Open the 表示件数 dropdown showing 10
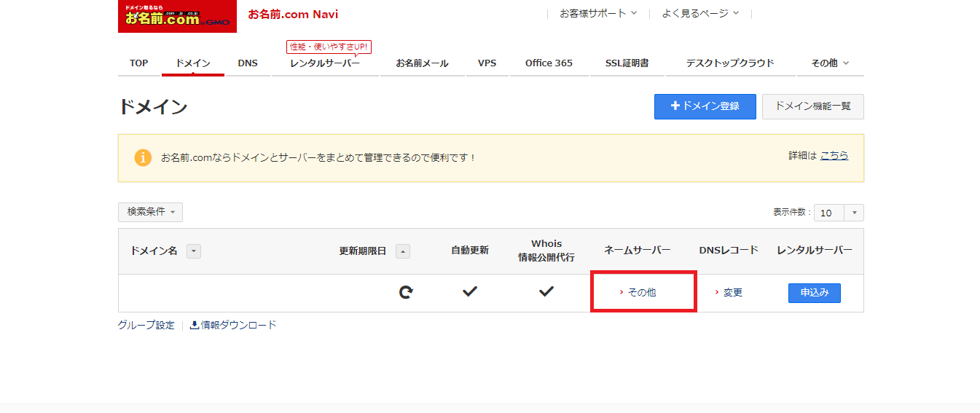 pos(839,213)
